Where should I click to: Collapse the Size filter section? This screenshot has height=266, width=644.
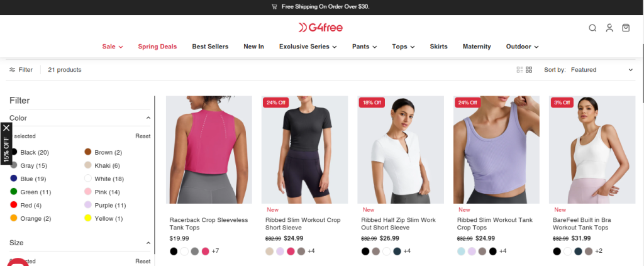click(148, 243)
